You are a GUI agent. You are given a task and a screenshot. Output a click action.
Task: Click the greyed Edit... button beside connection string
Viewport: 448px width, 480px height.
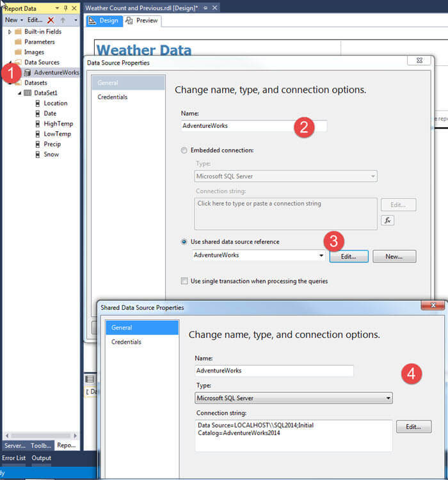pyautogui.click(x=398, y=205)
